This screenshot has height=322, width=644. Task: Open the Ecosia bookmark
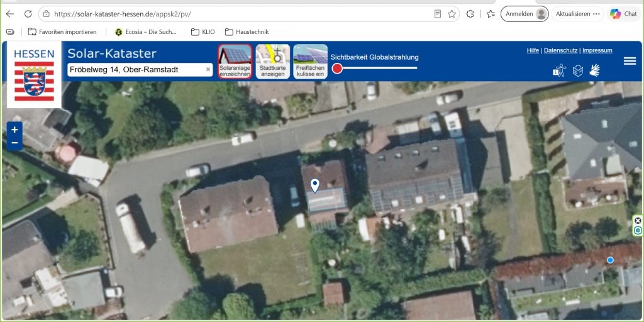(146, 31)
